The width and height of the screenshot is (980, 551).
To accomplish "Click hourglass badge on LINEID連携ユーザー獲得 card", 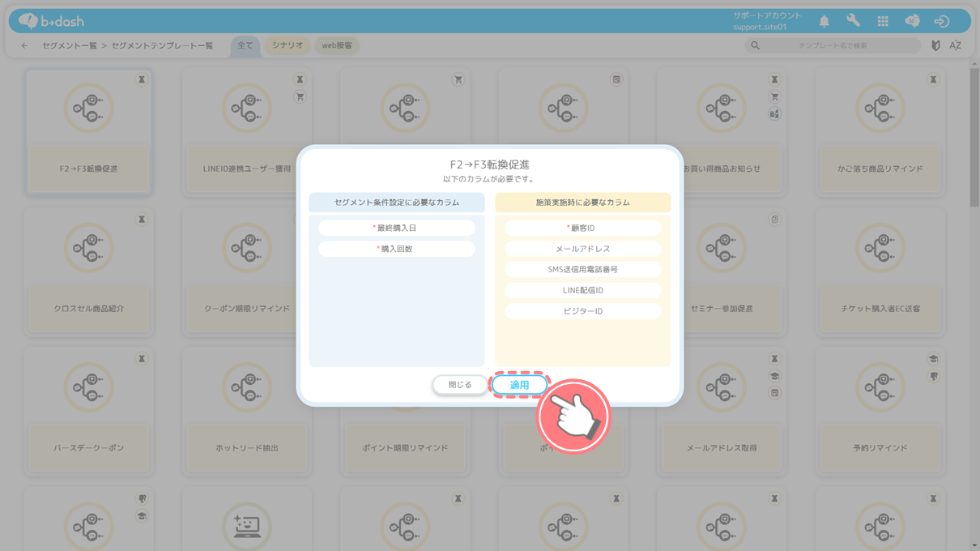I will pos(300,80).
